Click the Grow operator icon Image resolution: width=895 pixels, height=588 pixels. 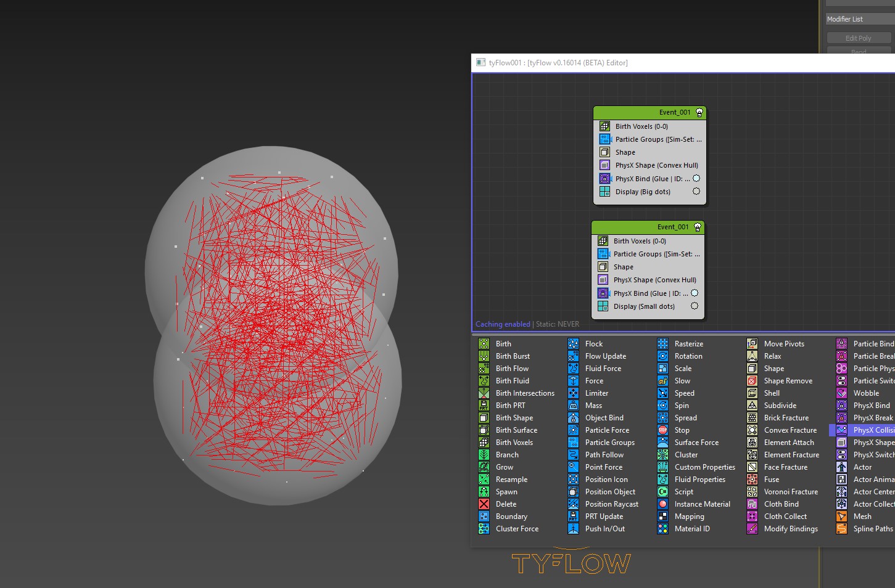[484, 467]
